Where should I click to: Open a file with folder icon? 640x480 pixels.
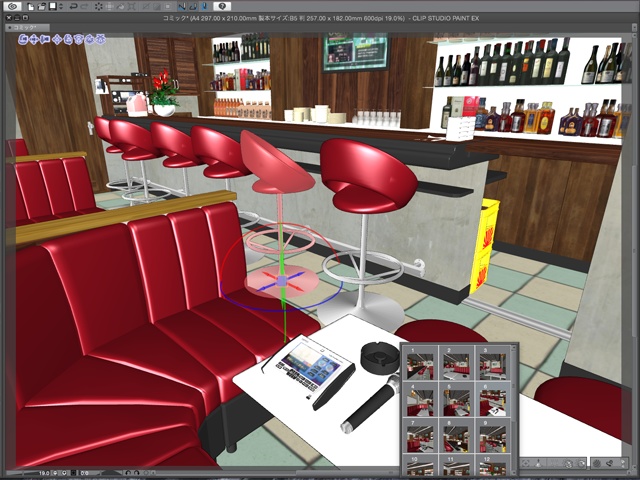42,7
